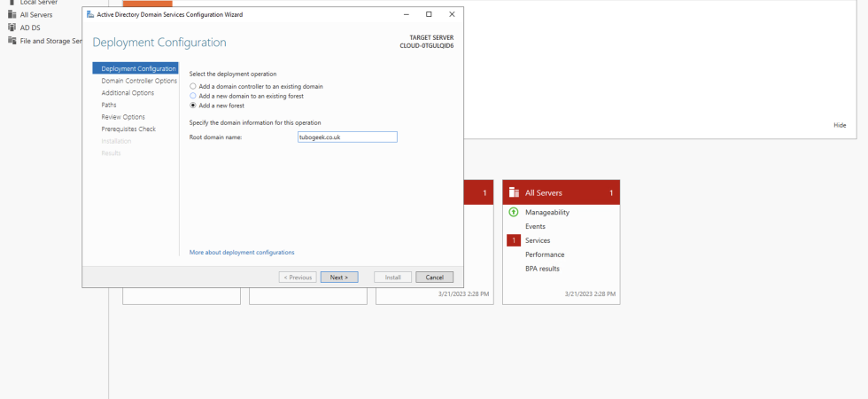The height and width of the screenshot is (399, 868).
Task: Click the Previous button in the wizard
Action: tap(298, 277)
